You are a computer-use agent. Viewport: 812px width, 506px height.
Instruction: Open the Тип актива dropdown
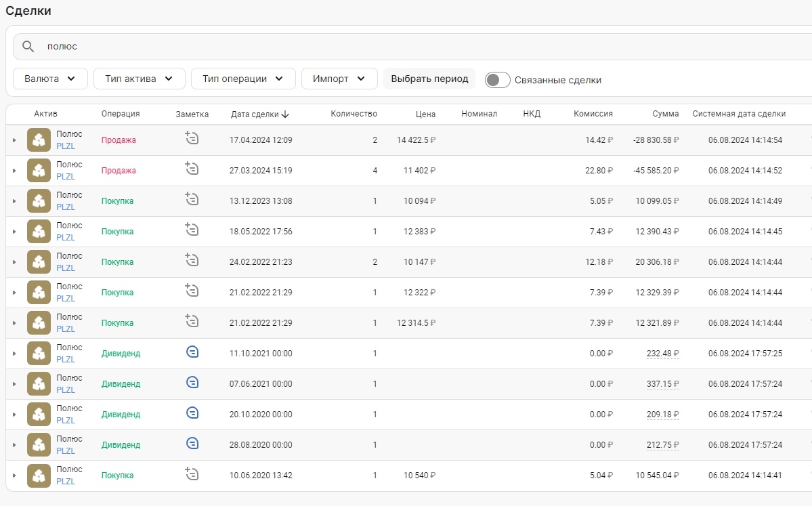tap(140, 79)
